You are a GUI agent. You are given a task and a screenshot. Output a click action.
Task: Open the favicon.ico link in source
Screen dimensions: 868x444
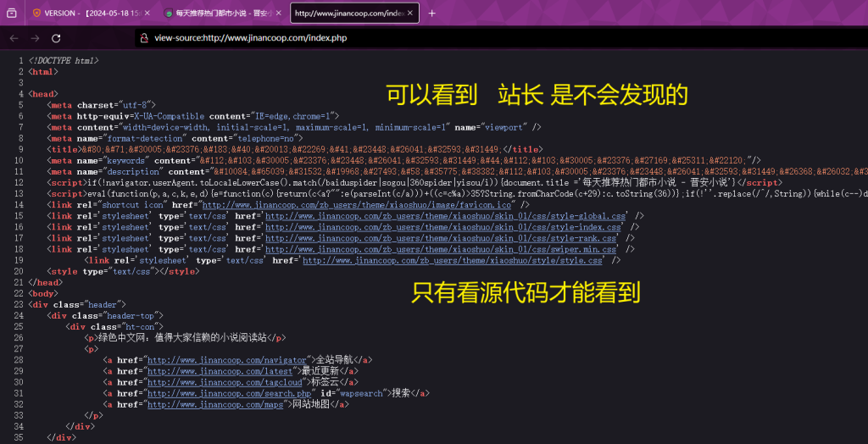pyautogui.click(x=356, y=205)
